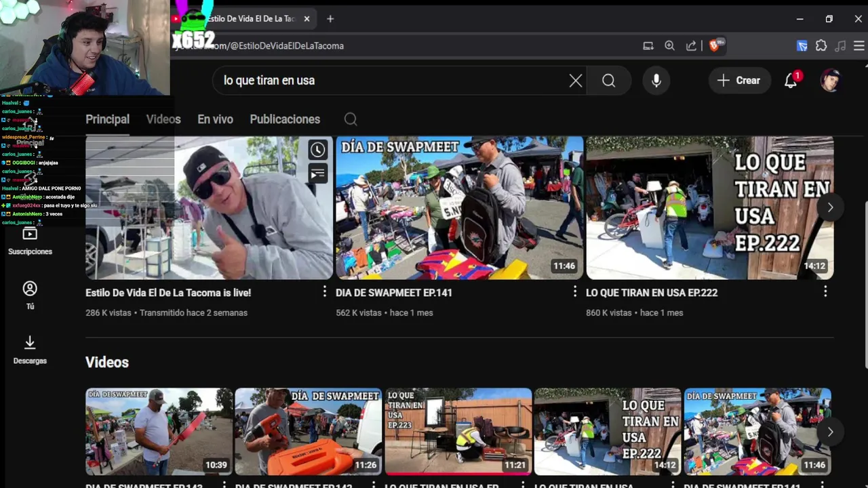Screen dimensions: 868x488
Task: Play the featured Día de Swapmeet 11:46 thumbnail
Action: (x=460, y=207)
